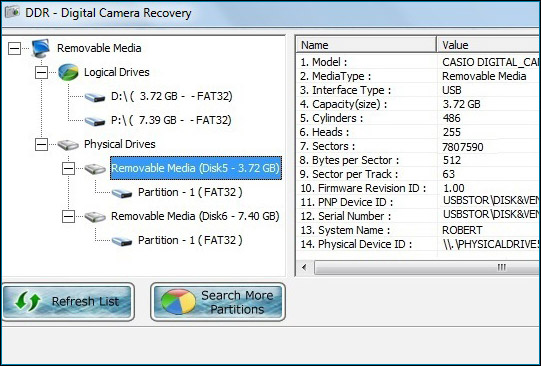Image resolution: width=541 pixels, height=366 pixels.
Task: Select the '4. Capacity(size) :' row
Action: click(x=419, y=104)
